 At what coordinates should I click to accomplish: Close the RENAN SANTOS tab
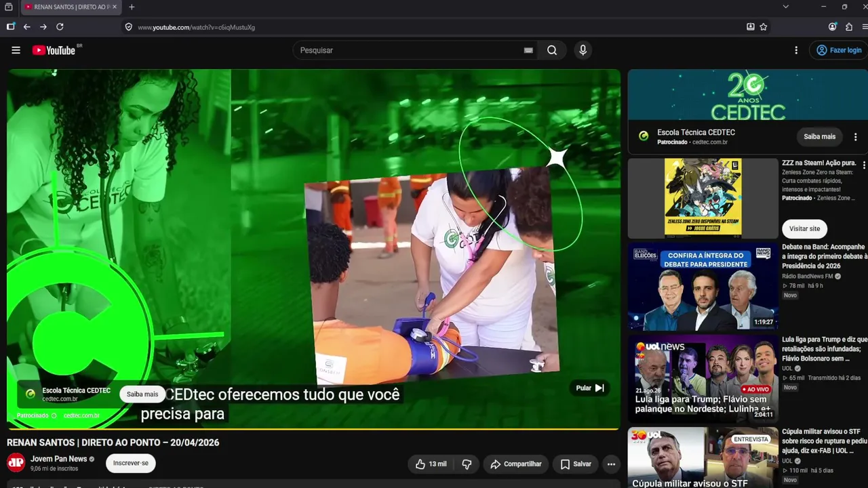(x=115, y=7)
